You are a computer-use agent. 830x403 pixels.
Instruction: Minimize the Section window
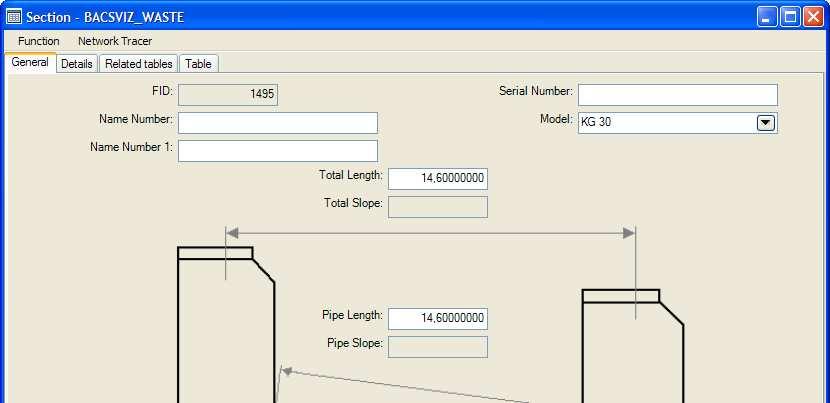pyautogui.click(x=767, y=17)
